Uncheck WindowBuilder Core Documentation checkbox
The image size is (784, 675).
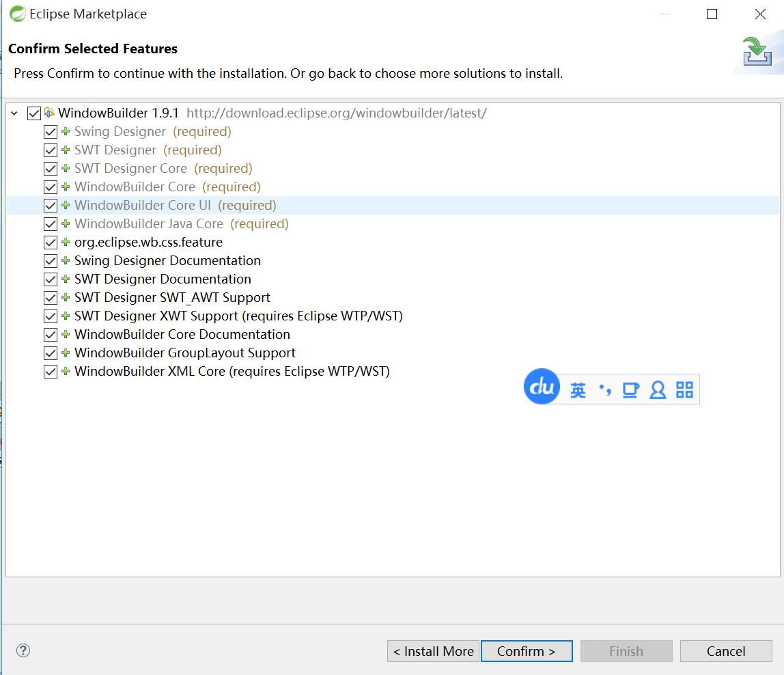51,335
